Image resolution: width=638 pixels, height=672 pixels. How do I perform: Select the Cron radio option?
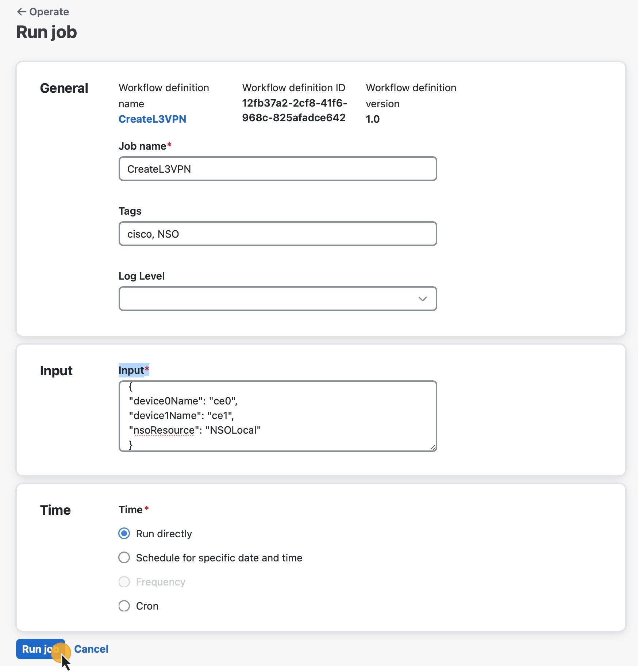[x=124, y=606]
